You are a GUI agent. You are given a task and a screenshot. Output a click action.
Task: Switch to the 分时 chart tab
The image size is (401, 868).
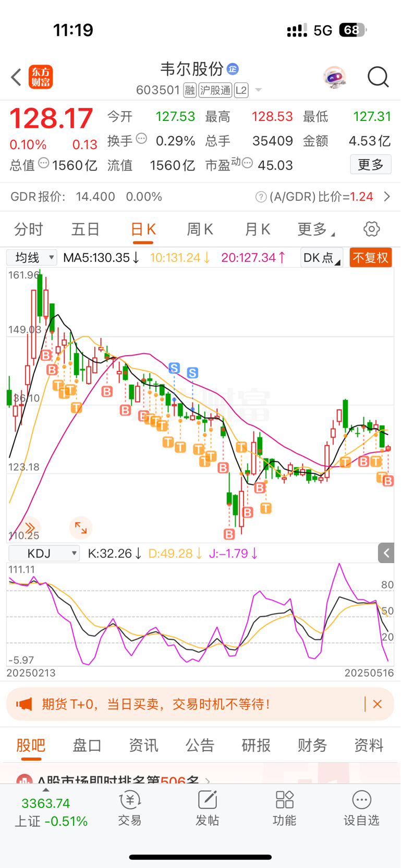click(x=29, y=229)
